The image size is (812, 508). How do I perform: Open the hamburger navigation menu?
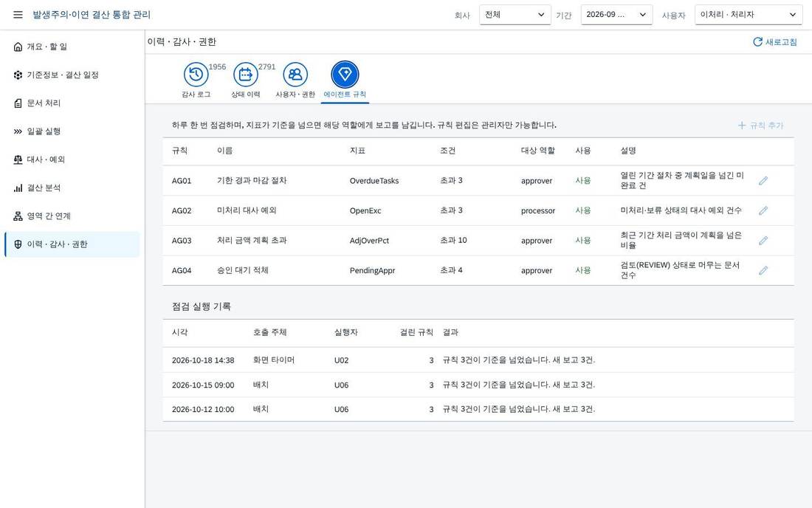coord(18,15)
